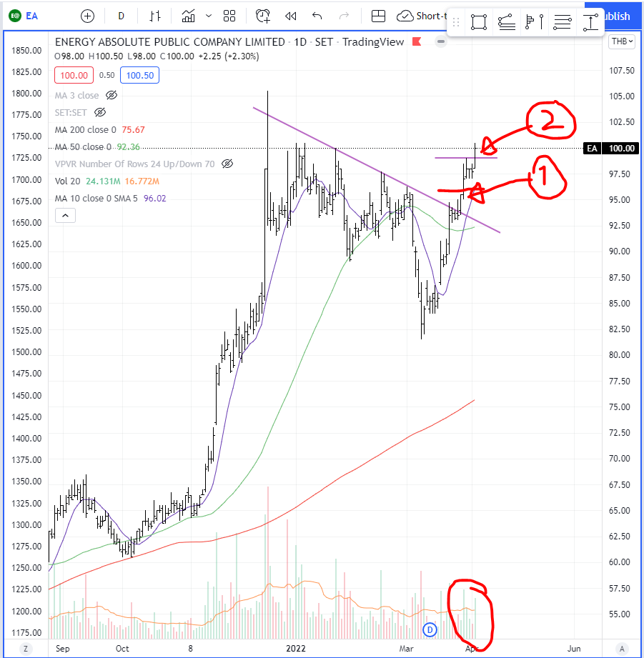The image size is (644, 658).
Task: Click the 2022 label on time axis
Action: [x=296, y=648]
